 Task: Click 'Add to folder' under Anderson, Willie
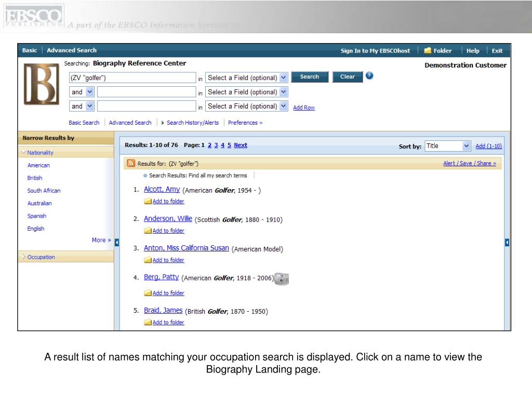[x=168, y=231]
